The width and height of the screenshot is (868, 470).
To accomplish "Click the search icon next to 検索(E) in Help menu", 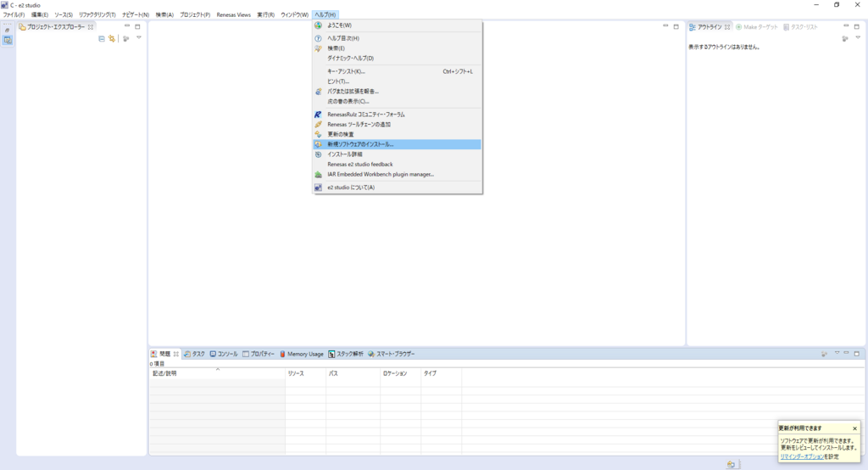I will point(319,48).
